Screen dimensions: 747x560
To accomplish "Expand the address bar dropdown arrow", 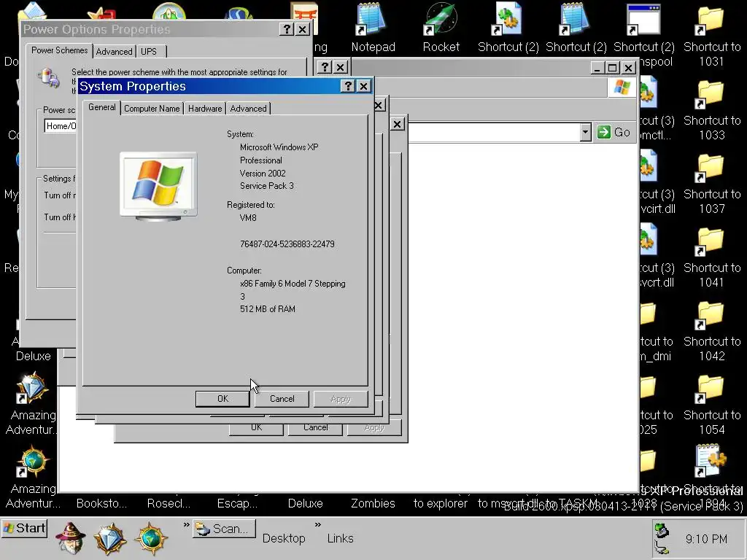I will pyautogui.click(x=586, y=133).
